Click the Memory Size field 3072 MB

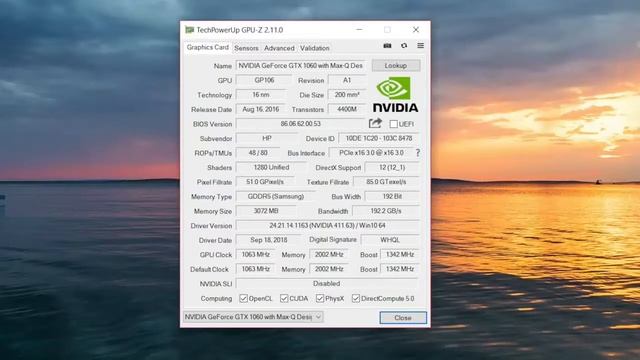[266, 211]
